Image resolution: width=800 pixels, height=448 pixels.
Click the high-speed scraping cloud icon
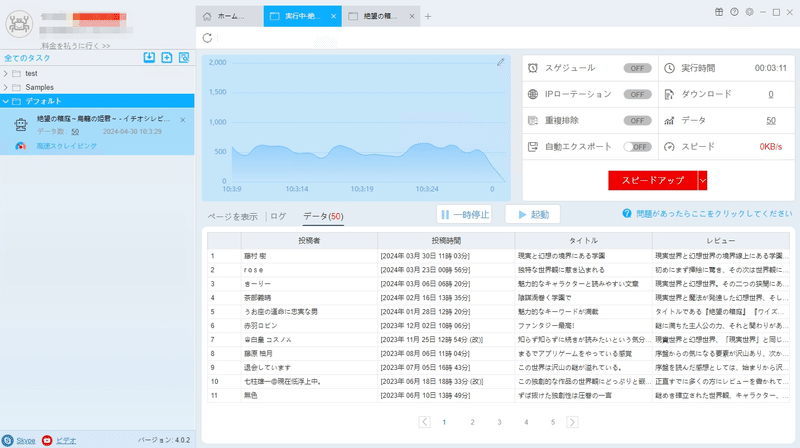tap(20, 146)
